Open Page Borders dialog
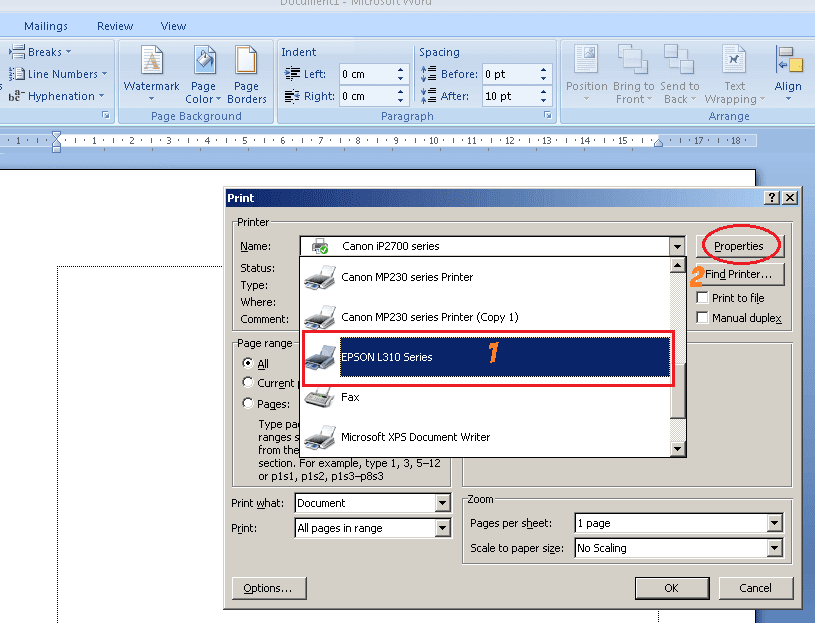The height and width of the screenshot is (623, 815). point(246,74)
